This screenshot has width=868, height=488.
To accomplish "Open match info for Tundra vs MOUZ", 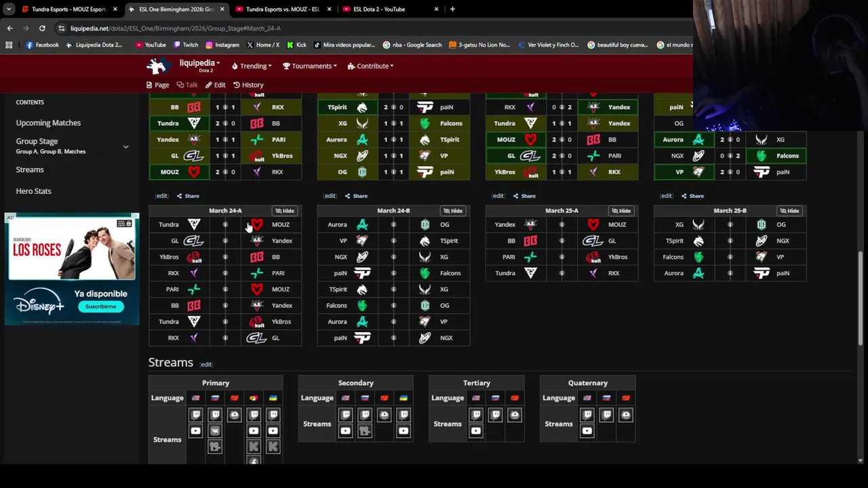I will (x=225, y=224).
